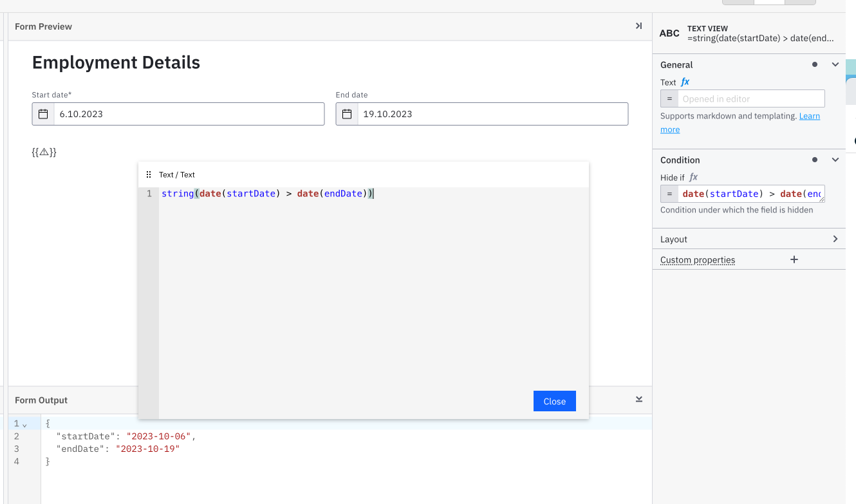The height and width of the screenshot is (504, 856).
Task: Click the Text / Text breadcrumb label
Action: tap(178, 174)
